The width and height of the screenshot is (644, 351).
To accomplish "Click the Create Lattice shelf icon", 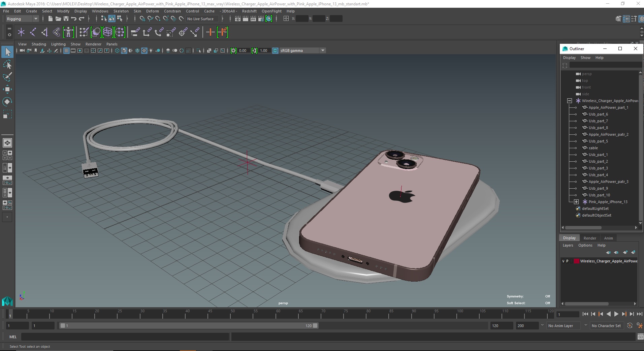I will (x=107, y=32).
